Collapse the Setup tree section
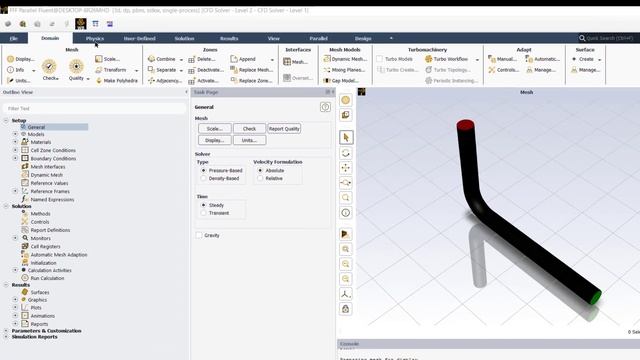This screenshot has width=640, height=360. 6,120
